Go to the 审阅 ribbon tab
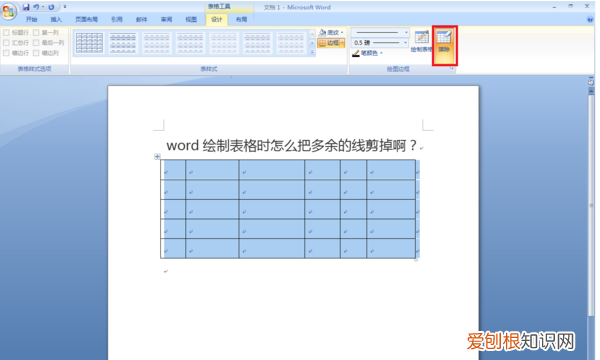Viewport: 600px width, 360px height. click(166, 20)
